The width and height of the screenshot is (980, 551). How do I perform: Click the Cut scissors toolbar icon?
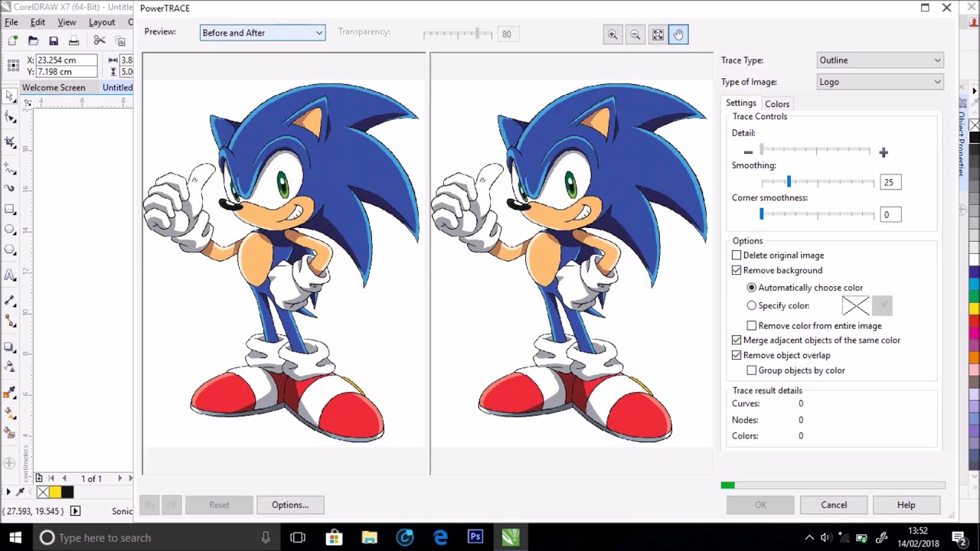click(100, 41)
